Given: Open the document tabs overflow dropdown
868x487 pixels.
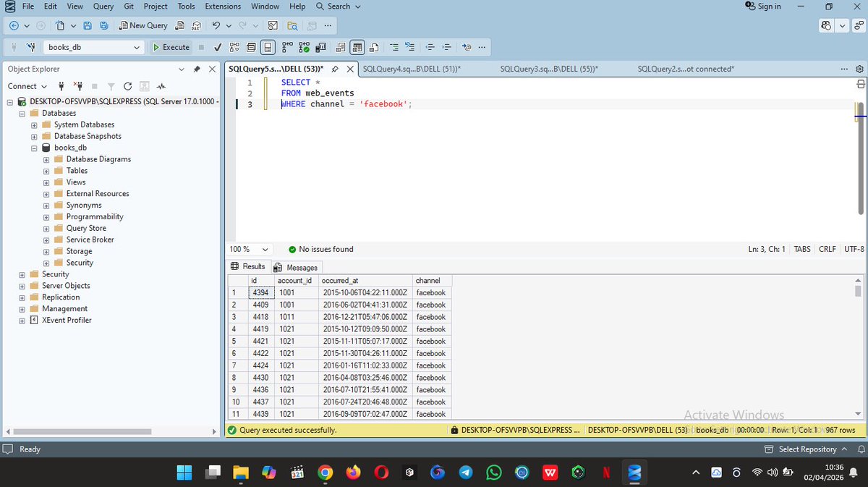Looking at the screenshot, I should (x=844, y=69).
